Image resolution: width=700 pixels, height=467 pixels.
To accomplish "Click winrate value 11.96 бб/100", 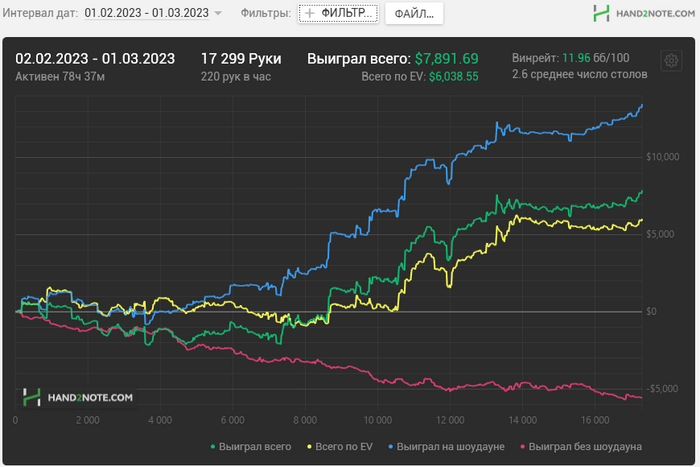I will [596, 58].
